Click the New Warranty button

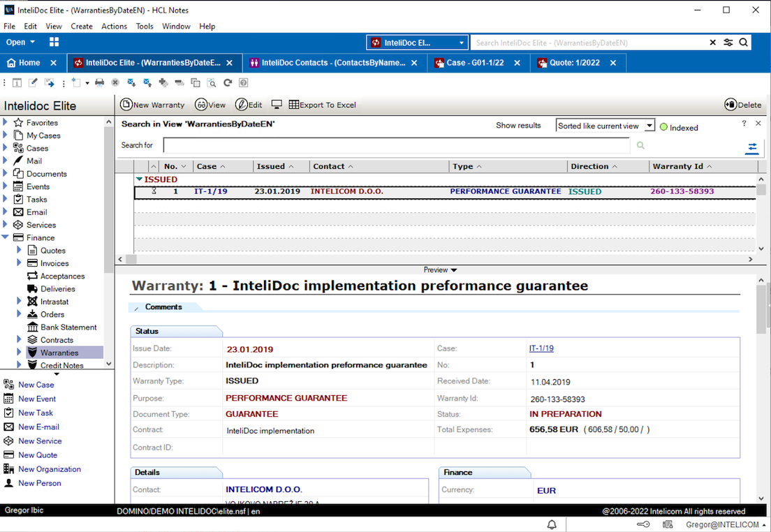(x=152, y=104)
